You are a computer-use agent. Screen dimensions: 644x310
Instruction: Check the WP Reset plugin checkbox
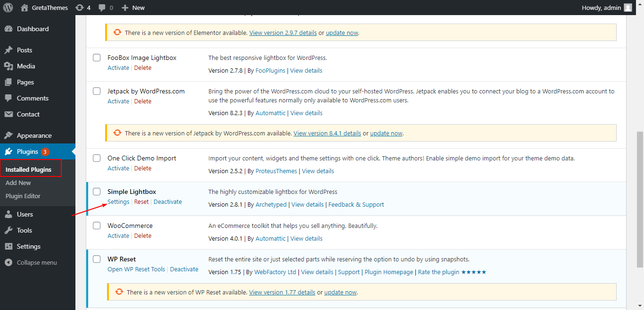97,259
